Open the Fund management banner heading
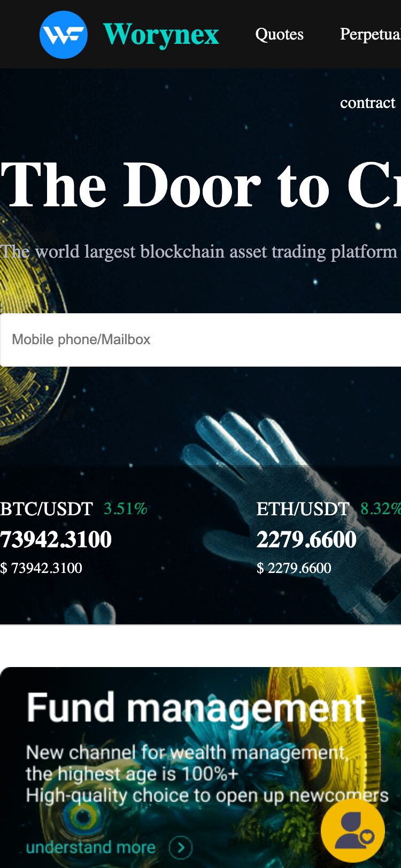 pos(196,708)
